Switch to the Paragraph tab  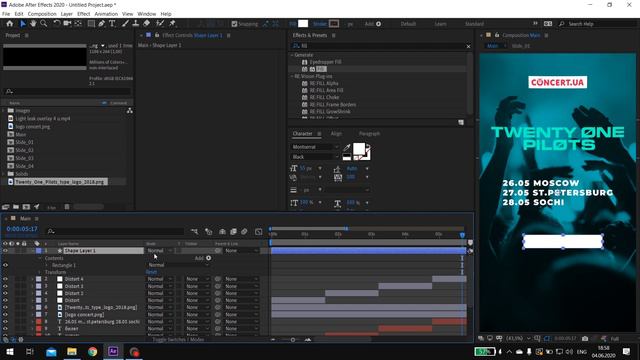369,134
